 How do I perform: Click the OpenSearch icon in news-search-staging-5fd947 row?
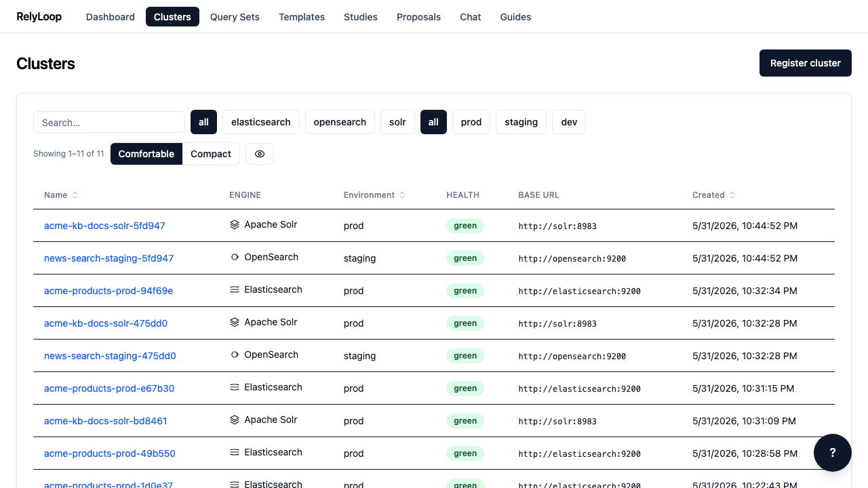[x=235, y=257]
